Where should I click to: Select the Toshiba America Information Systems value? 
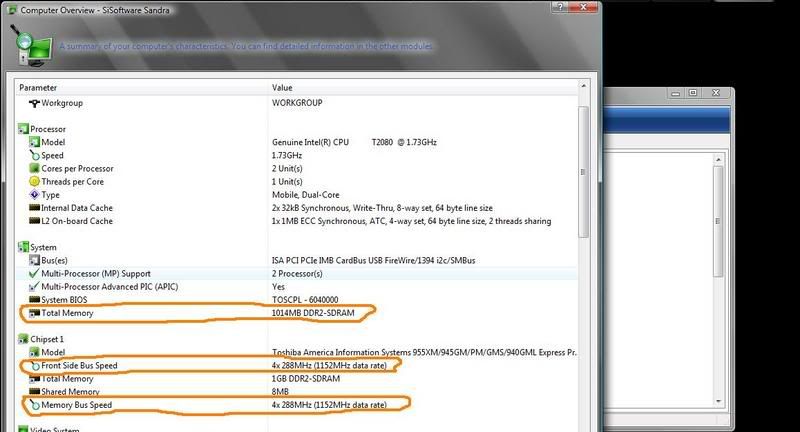tap(424, 352)
